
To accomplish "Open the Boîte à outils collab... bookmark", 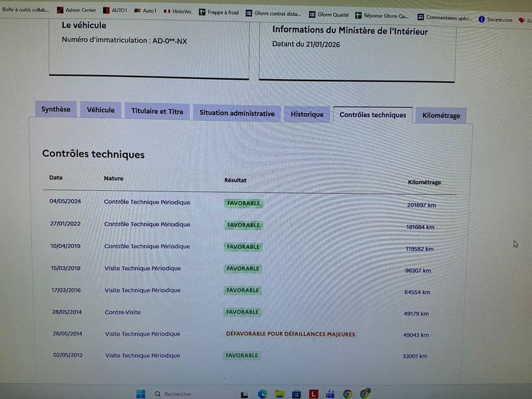I will click(25, 9).
